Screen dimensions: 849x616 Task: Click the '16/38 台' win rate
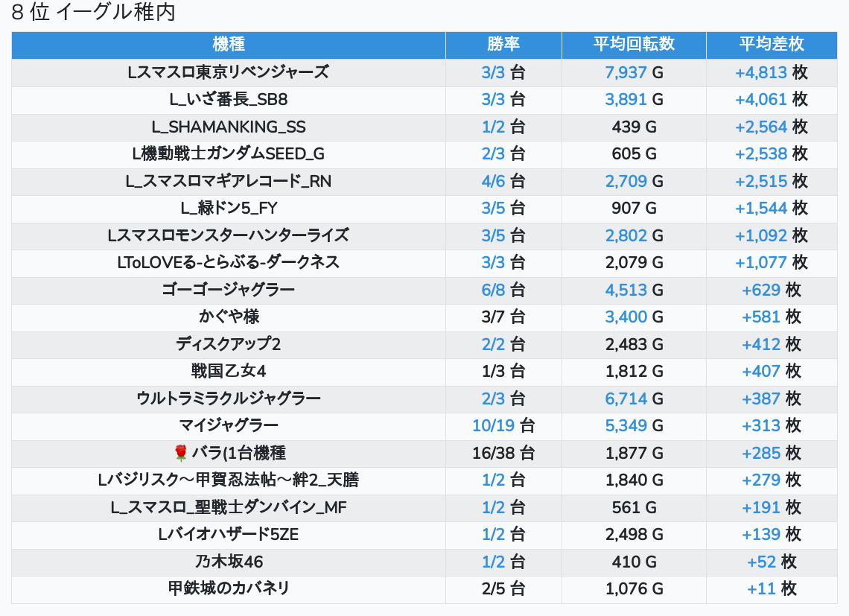[503, 453]
